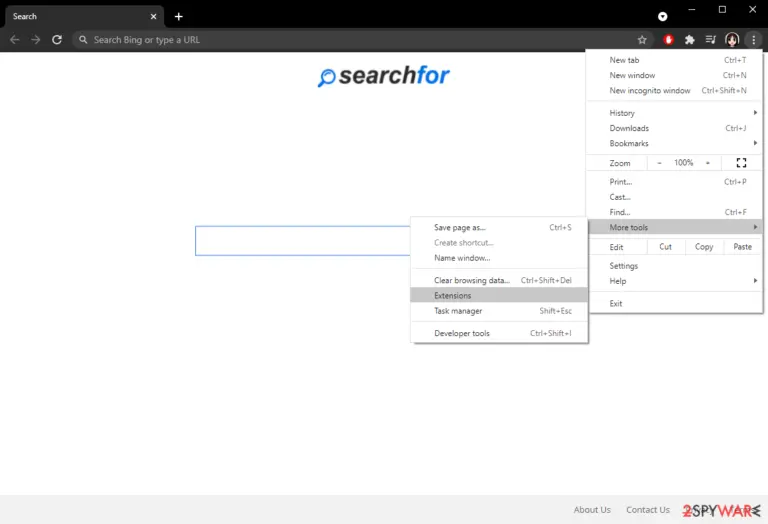Select New window from the menu

(x=675, y=75)
